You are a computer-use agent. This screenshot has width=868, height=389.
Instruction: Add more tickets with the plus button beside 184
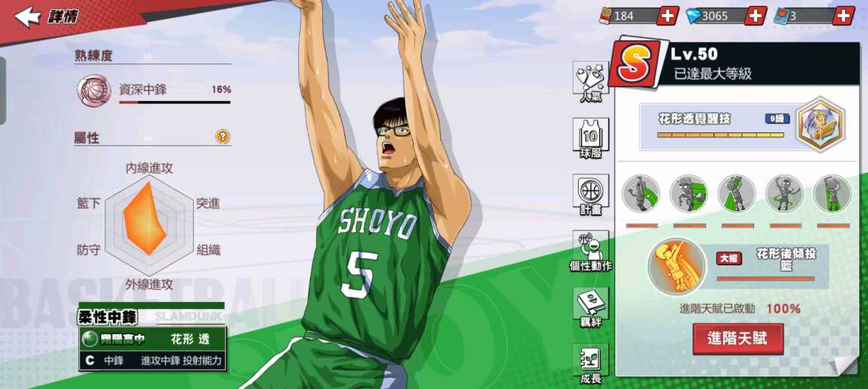(x=668, y=16)
